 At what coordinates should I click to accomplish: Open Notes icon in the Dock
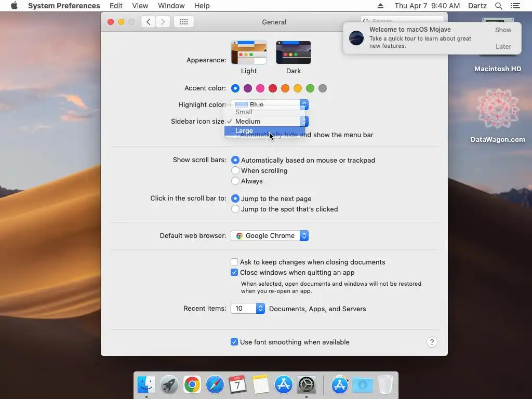261,384
